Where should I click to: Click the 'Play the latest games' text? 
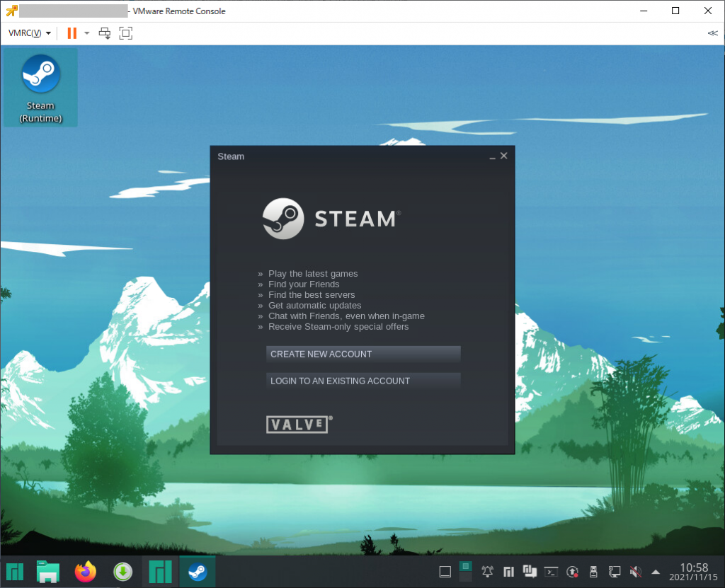point(313,274)
